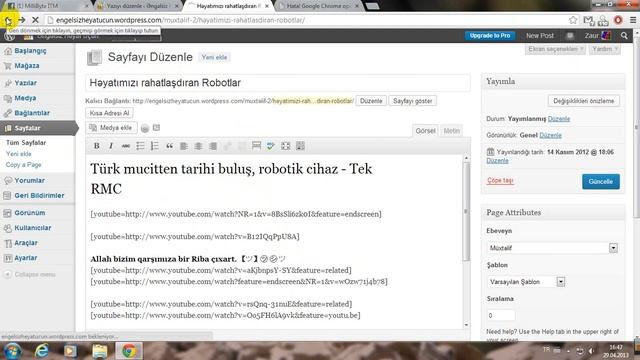
Task: Click the Yeni ekle button by page heading
Action: (x=214, y=57)
